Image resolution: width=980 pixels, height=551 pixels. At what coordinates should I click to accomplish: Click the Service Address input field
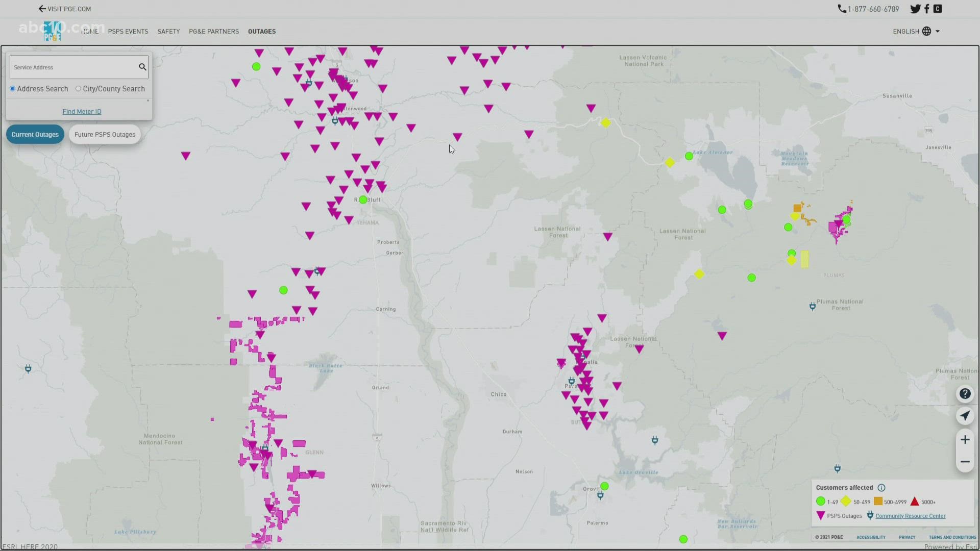73,67
